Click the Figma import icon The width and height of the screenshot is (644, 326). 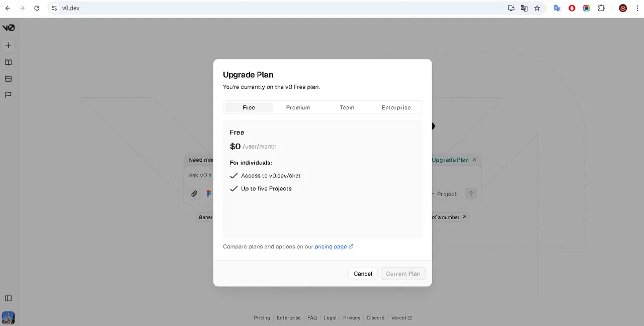pos(209,193)
